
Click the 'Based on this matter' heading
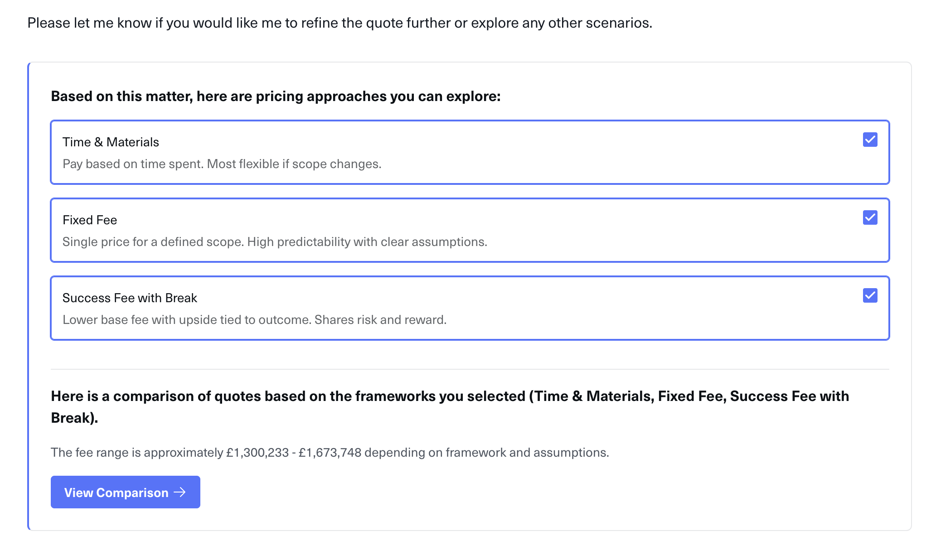(276, 97)
